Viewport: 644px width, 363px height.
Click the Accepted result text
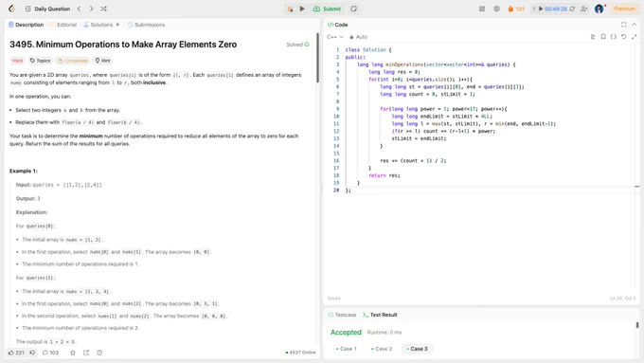[346, 332]
